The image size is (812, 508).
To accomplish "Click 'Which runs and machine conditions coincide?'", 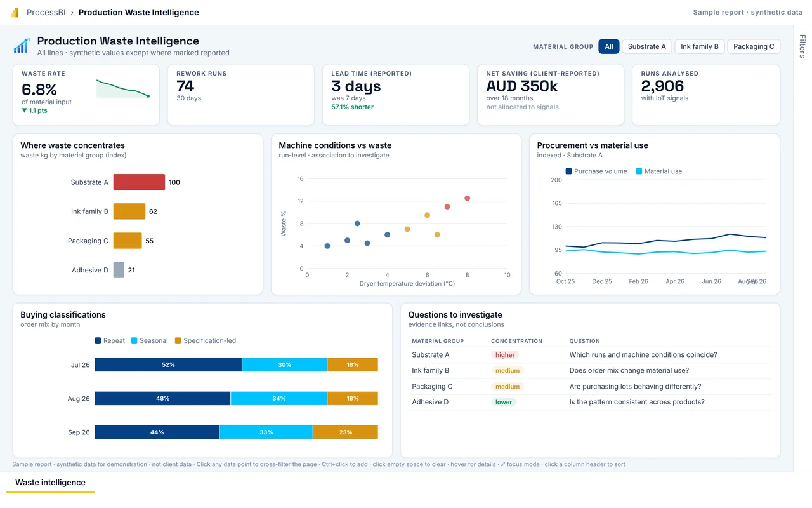I will tap(643, 355).
